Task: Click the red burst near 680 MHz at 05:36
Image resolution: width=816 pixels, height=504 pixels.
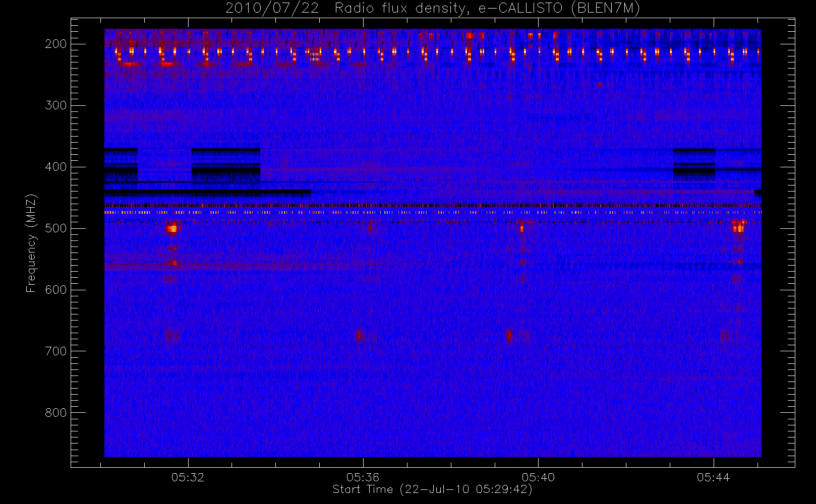Action: (359, 335)
